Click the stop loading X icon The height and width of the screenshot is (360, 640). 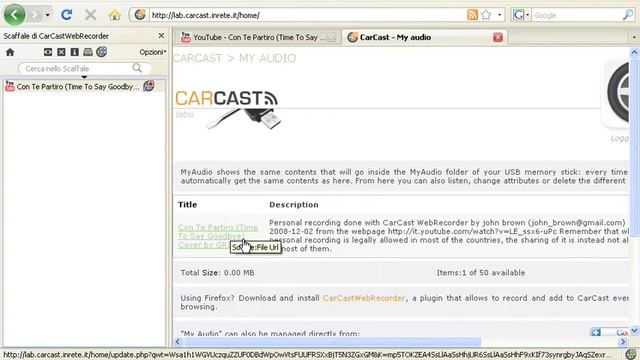[90, 15]
